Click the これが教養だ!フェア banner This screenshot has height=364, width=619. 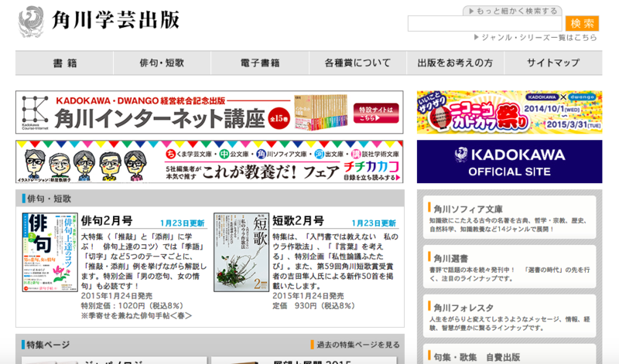pos(210,162)
